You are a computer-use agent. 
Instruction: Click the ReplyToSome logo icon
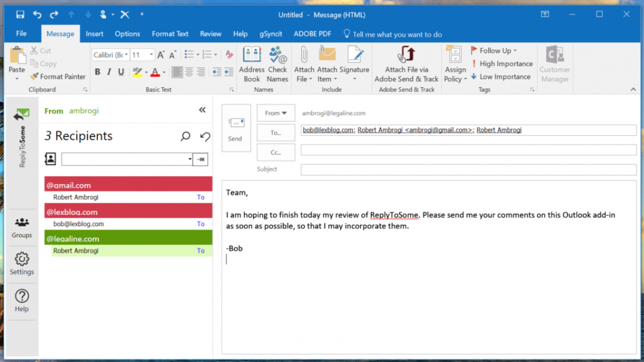[x=22, y=115]
